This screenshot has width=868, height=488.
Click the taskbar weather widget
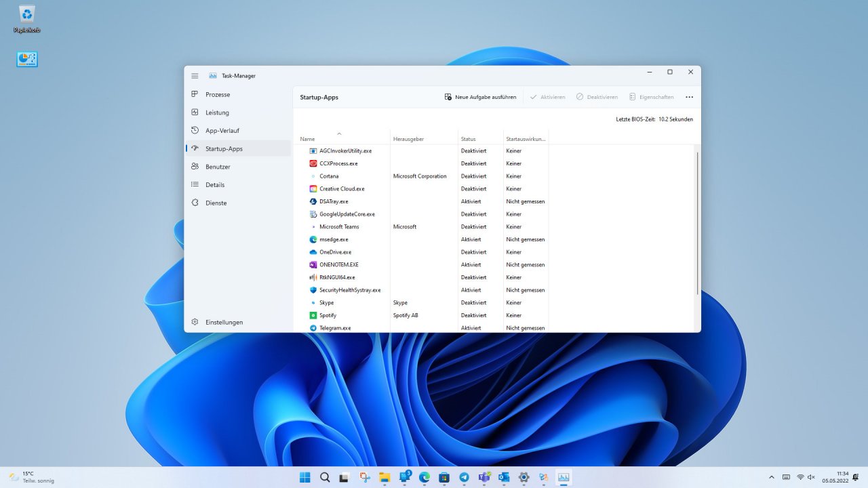click(x=31, y=477)
